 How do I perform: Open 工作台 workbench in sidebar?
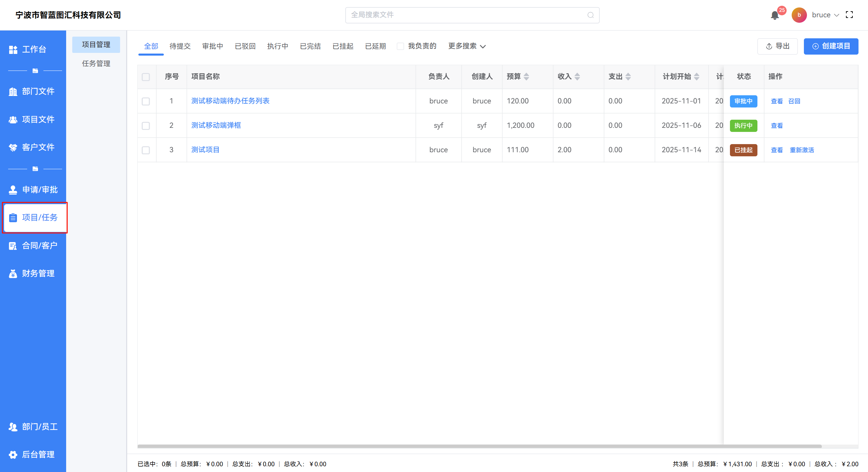[33, 50]
